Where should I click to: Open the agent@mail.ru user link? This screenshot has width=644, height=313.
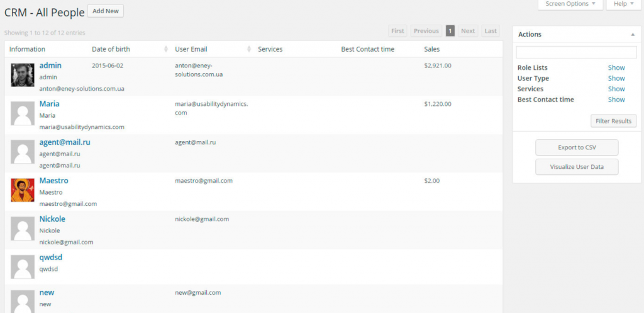[65, 142]
